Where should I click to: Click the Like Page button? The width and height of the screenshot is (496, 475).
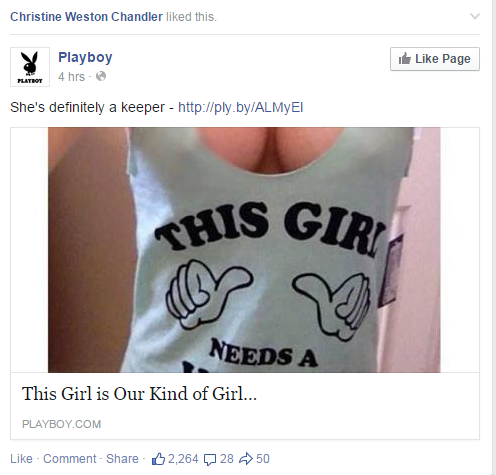tap(435, 59)
